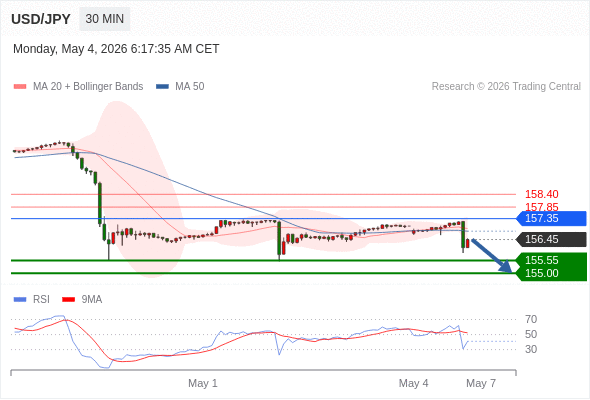Click the 155.55 green support tag
590x400 pixels.
(551, 260)
